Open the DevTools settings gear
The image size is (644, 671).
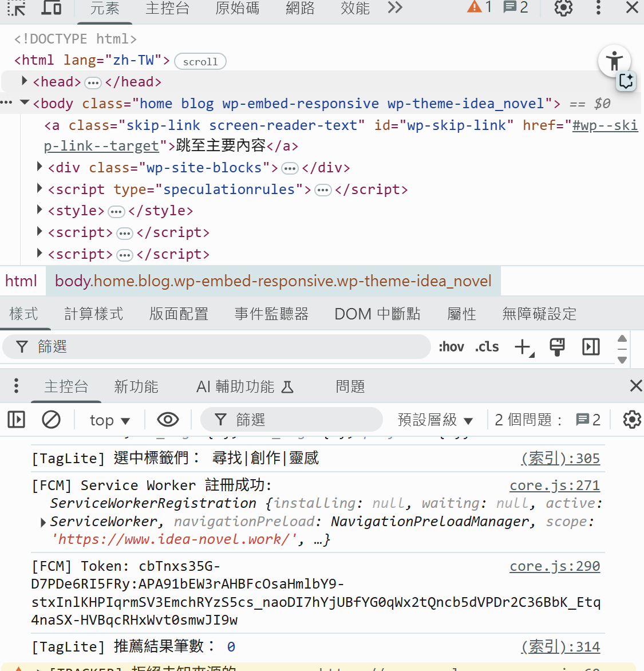[563, 9]
